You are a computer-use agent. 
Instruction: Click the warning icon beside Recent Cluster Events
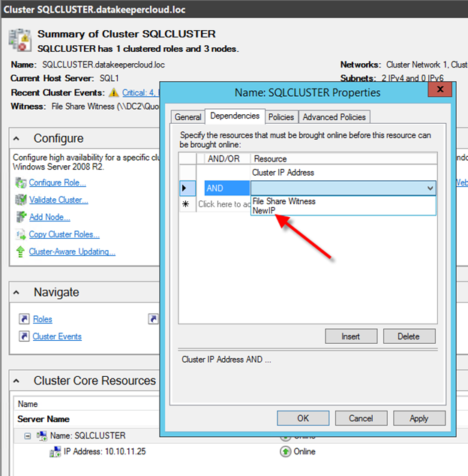(114, 92)
